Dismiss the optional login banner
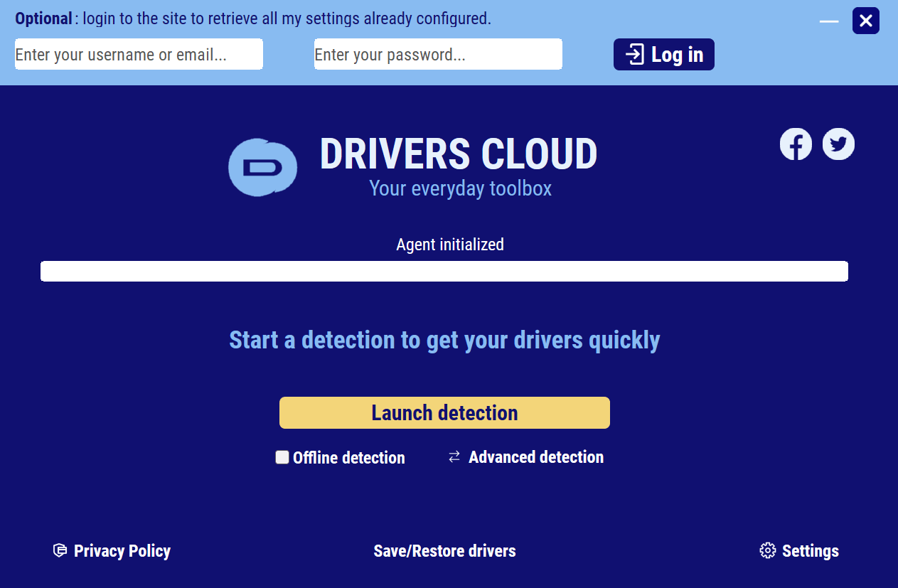 [x=865, y=21]
